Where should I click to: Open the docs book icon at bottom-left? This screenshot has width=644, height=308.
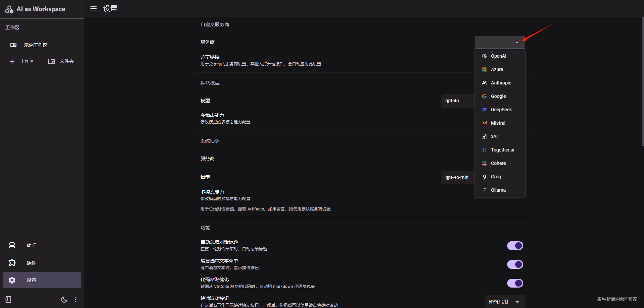[8, 300]
